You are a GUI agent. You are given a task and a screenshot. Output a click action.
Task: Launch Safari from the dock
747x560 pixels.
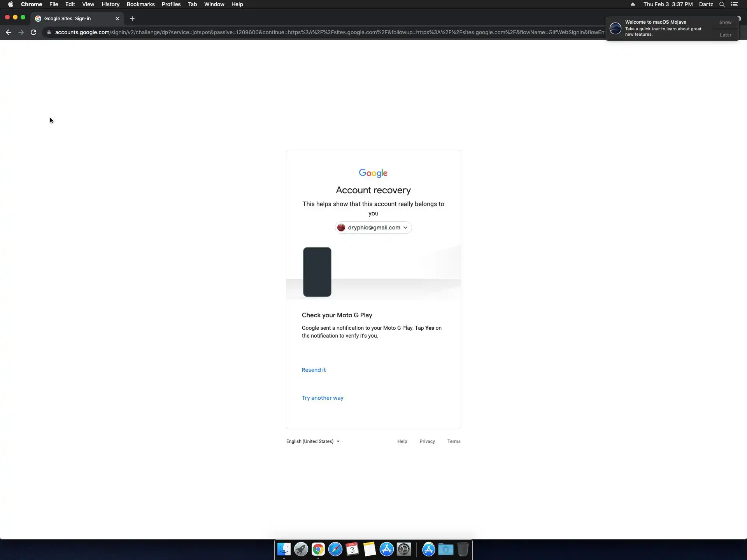pyautogui.click(x=335, y=549)
